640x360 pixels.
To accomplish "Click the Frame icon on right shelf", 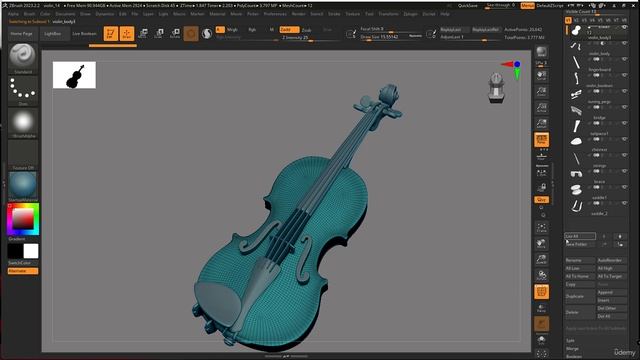I will (x=542, y=228).
